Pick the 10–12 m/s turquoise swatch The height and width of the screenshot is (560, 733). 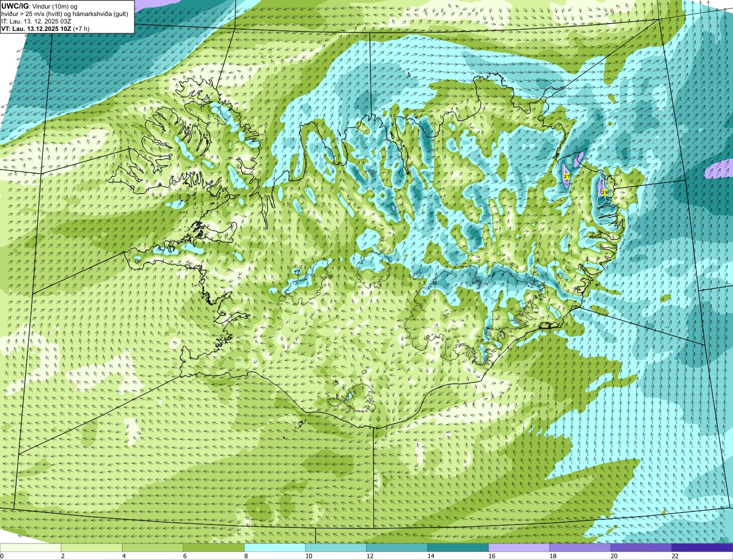click(336, 547)
